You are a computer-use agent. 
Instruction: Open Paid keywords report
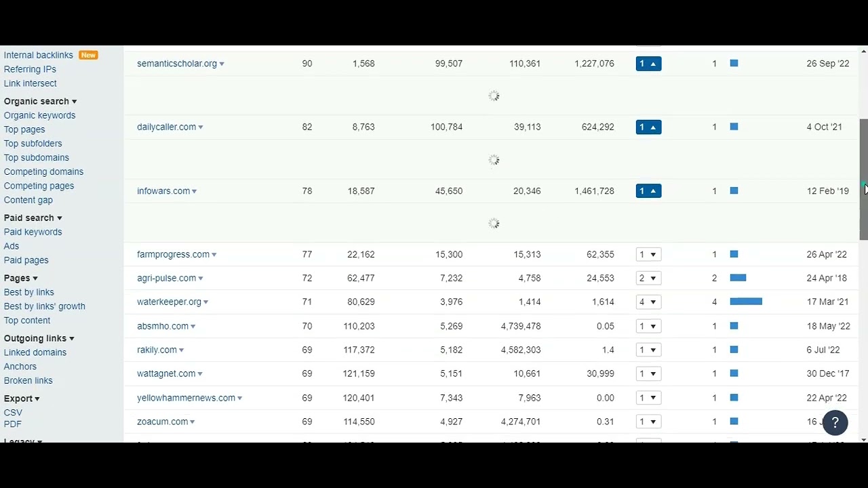(x=33, y=232)
